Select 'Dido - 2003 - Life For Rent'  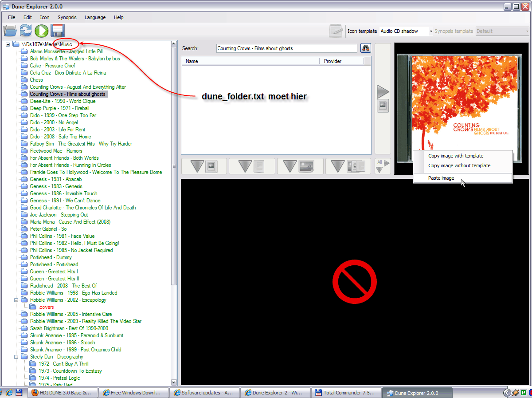(x=58, y=130)
